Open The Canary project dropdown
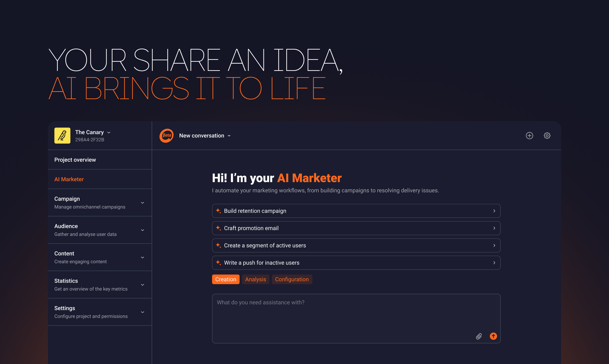 coord(109,132)
